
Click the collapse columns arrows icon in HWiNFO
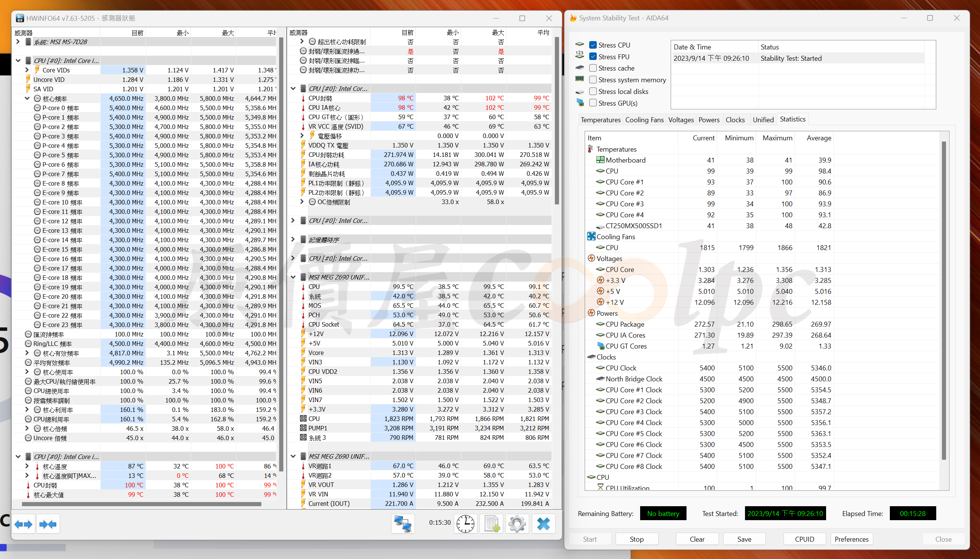point(48,524)
